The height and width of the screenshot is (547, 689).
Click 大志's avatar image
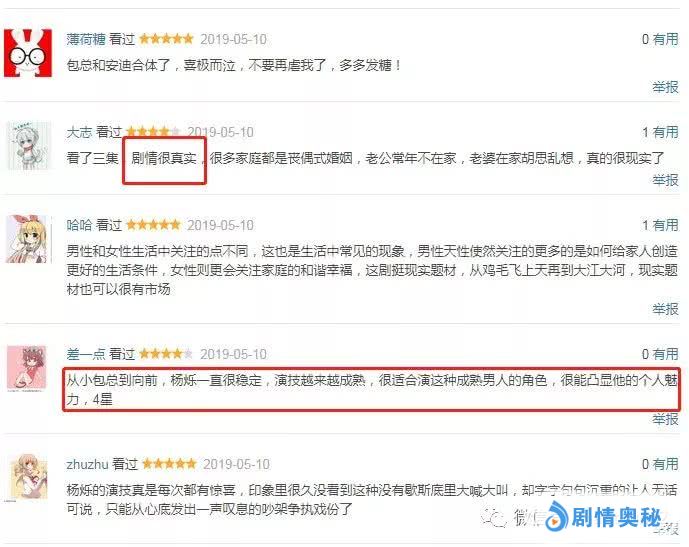(x=29, y=146)
